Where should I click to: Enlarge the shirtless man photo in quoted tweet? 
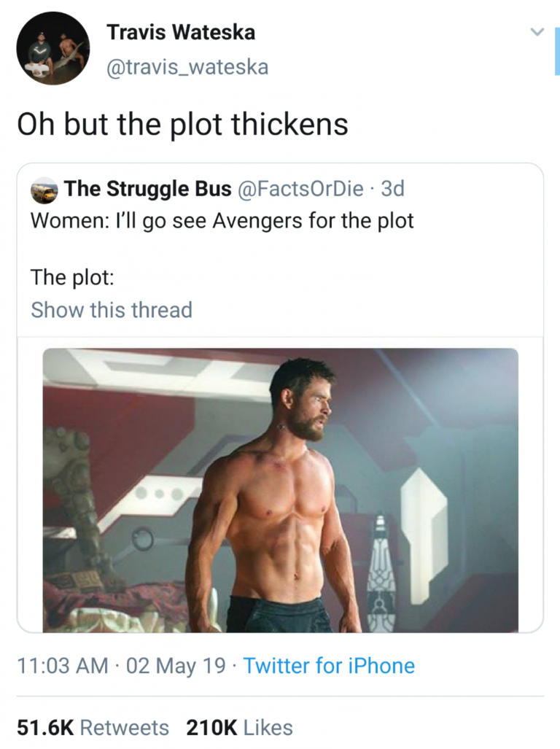pyautogui.click(x=280, y=489)
